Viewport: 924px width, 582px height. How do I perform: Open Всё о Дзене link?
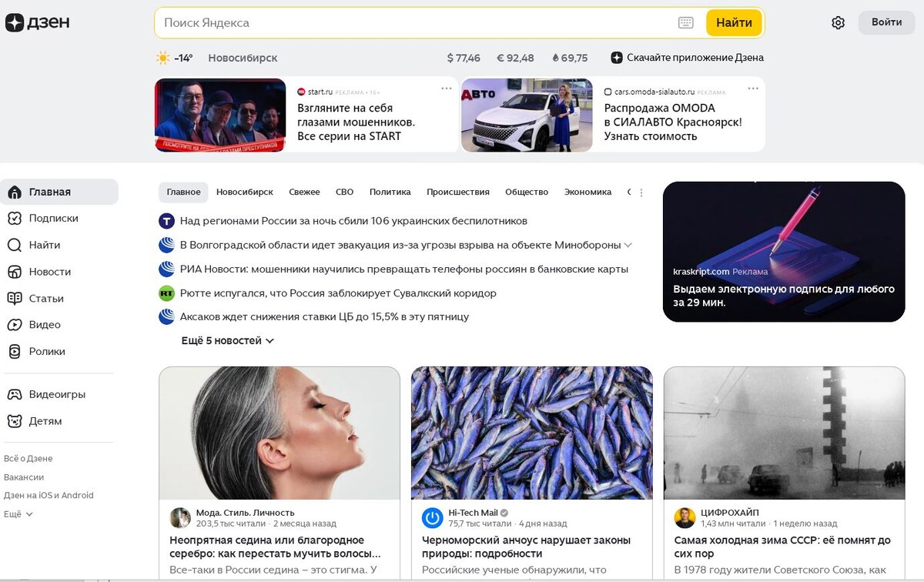click(x=28, y=458)
